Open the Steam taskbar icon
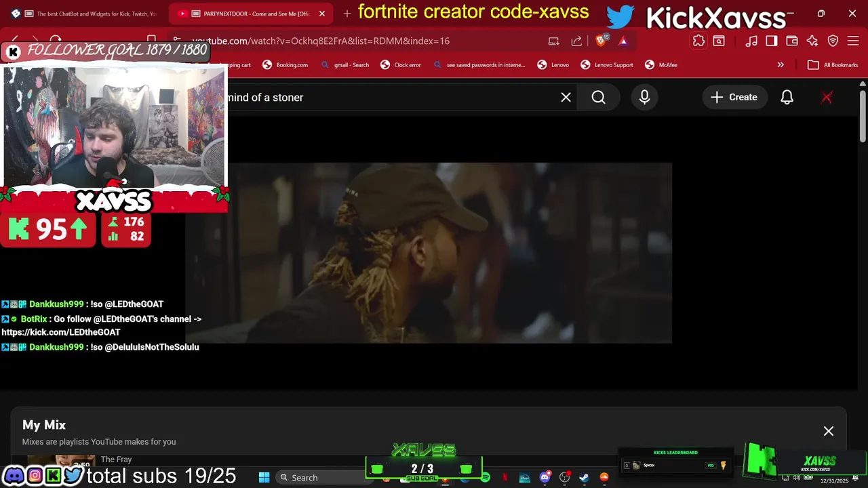This screenshot has height=488, width=868. pos(584,477)
